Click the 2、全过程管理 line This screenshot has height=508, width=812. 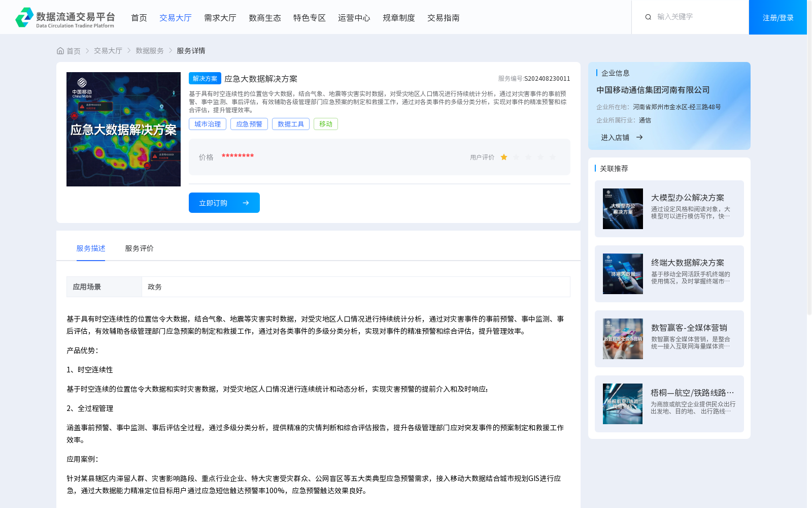point(90,408)
